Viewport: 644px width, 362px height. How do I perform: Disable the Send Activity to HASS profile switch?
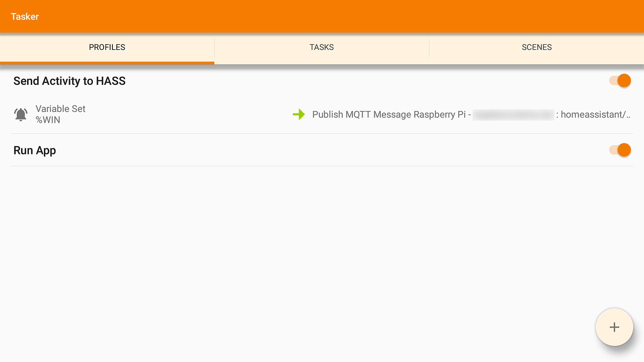coord(620,81)
